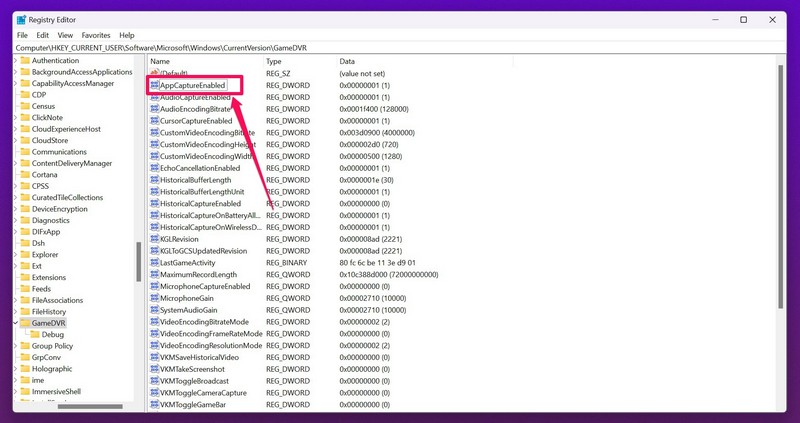The width and height of the screenshot is (800, 423).
Task: Expand the Group Policy tree node
Action: coord(15,346)
